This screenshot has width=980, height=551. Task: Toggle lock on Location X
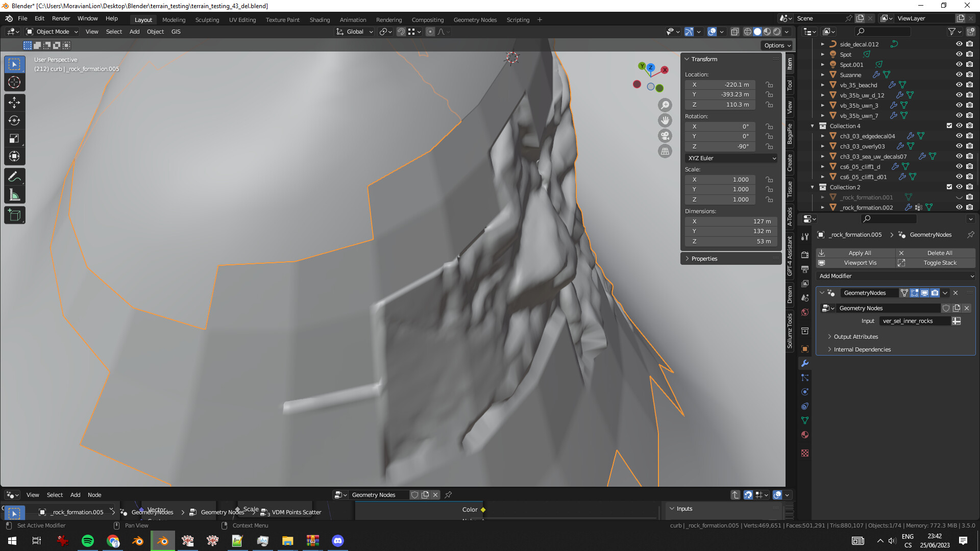pyautogui.click(x=769, y=85)
